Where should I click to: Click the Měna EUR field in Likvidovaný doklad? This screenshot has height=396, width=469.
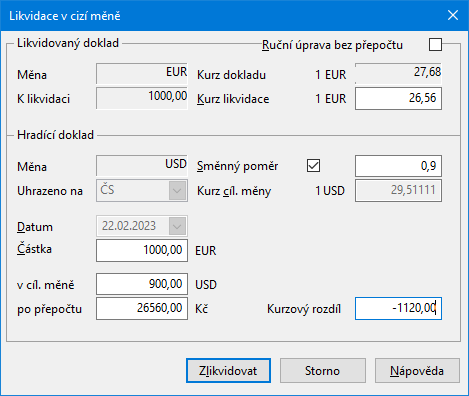[142, 73]
